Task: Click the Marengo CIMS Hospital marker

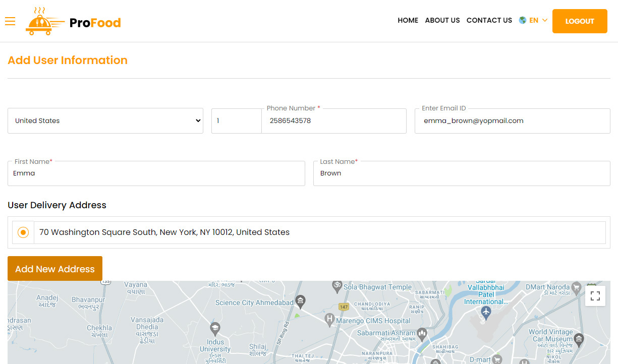Action: (329, 319)
